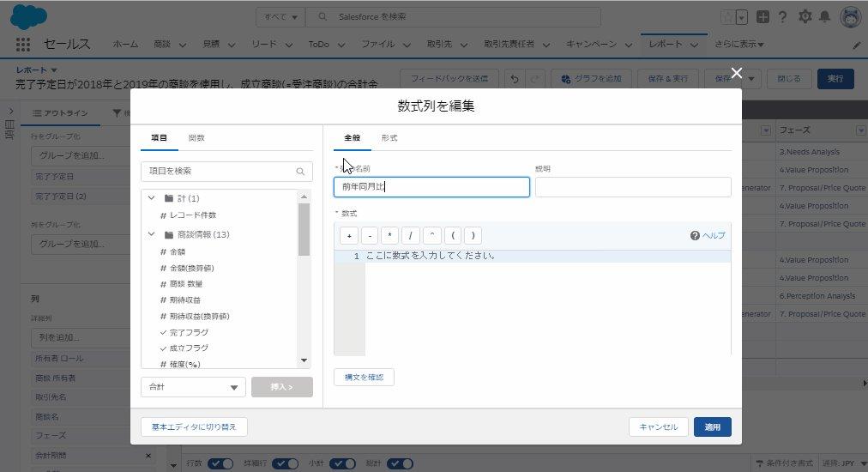Close the formula column dialog with X
This screenshot has height=472, width=868.
click(x=736, y=73)
